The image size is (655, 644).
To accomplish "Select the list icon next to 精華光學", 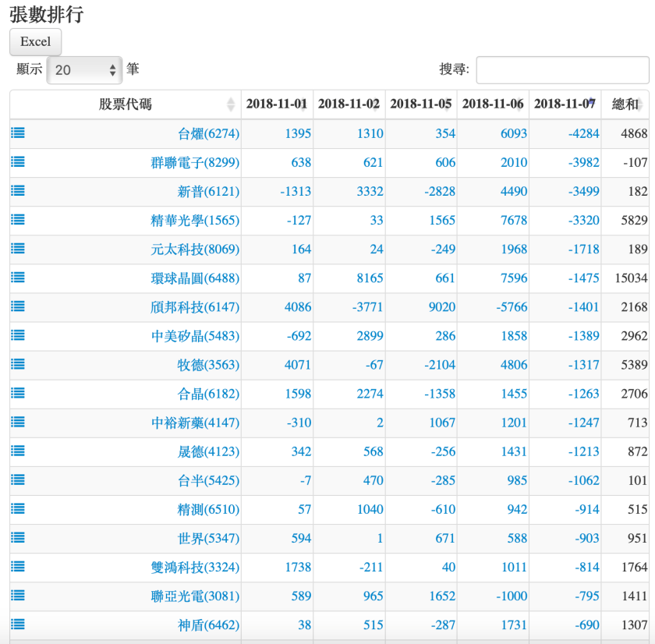I will (x=16, y=219).
